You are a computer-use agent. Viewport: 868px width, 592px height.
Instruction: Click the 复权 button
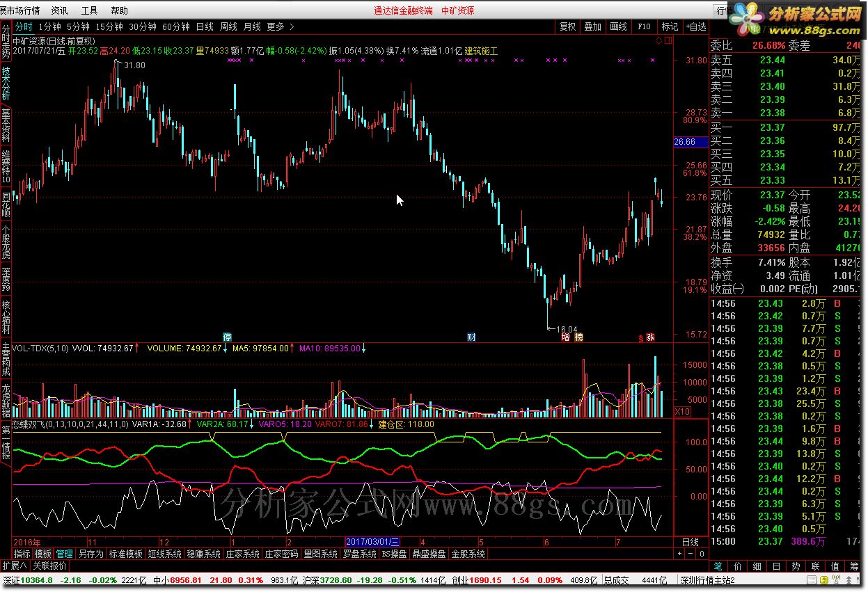[568, 27]
